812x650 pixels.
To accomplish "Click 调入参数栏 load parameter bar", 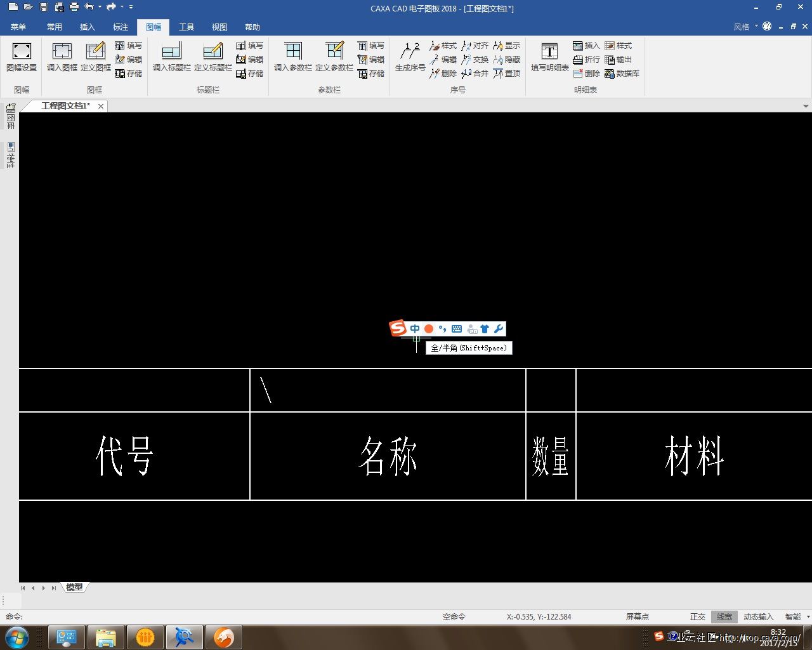I will click(292, 56).
